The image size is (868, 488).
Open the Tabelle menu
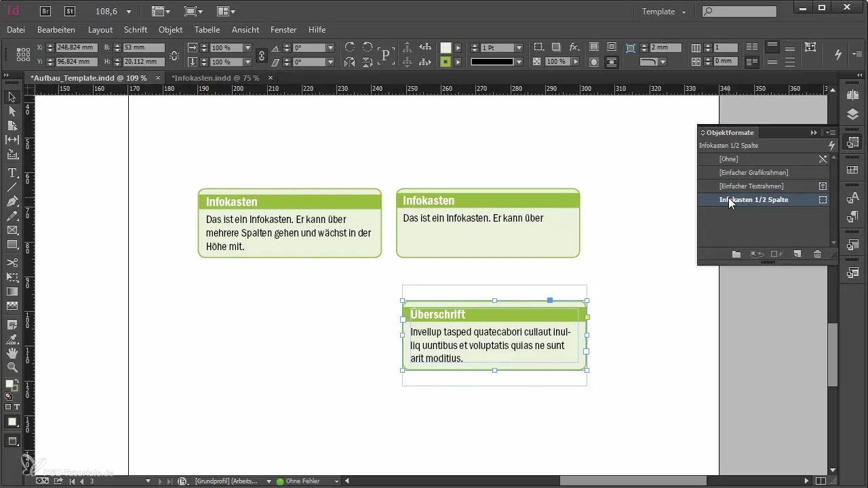[207, 30]
